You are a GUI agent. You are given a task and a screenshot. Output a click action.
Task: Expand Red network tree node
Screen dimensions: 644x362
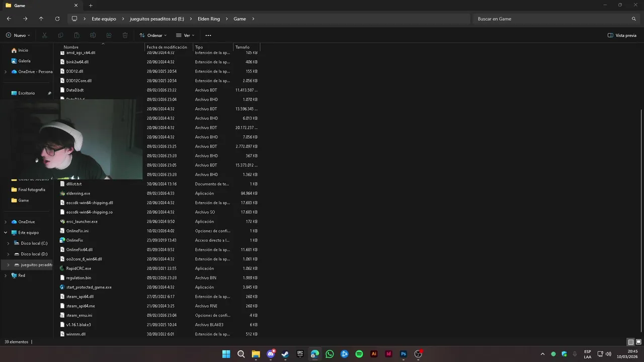pyautogui.click(x=6, y=276)
